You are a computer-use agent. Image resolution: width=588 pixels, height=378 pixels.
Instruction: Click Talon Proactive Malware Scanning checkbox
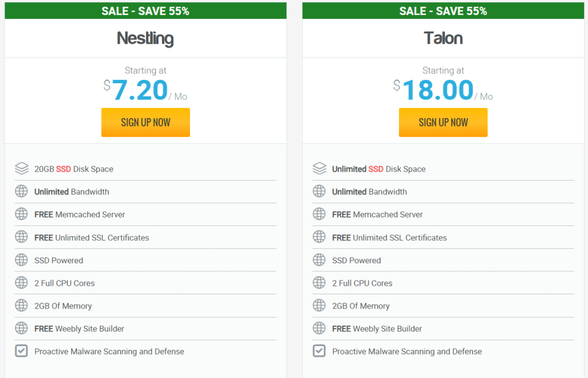point(319,351)
